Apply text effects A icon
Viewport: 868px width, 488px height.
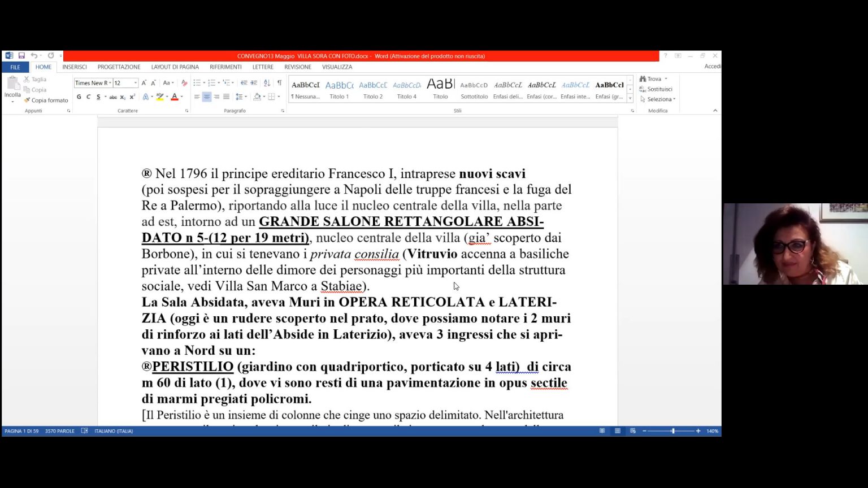coord(145,97)
